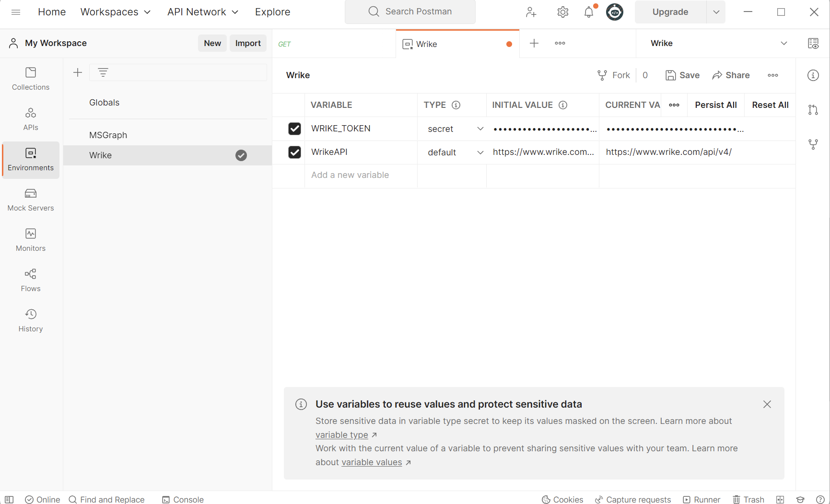This screenshot has width=830, height=504.
Task: Open the hamburger menu icon
Action: [15, 12]
